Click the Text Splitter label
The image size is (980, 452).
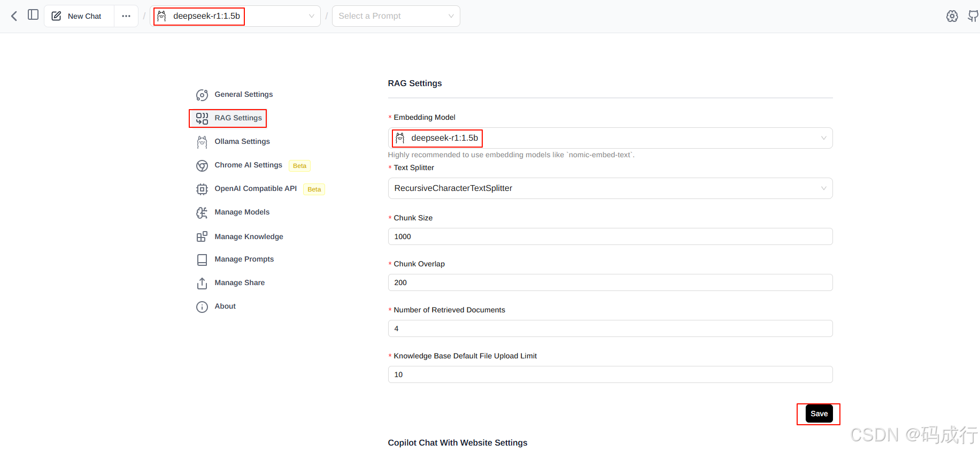coord(414,168)
